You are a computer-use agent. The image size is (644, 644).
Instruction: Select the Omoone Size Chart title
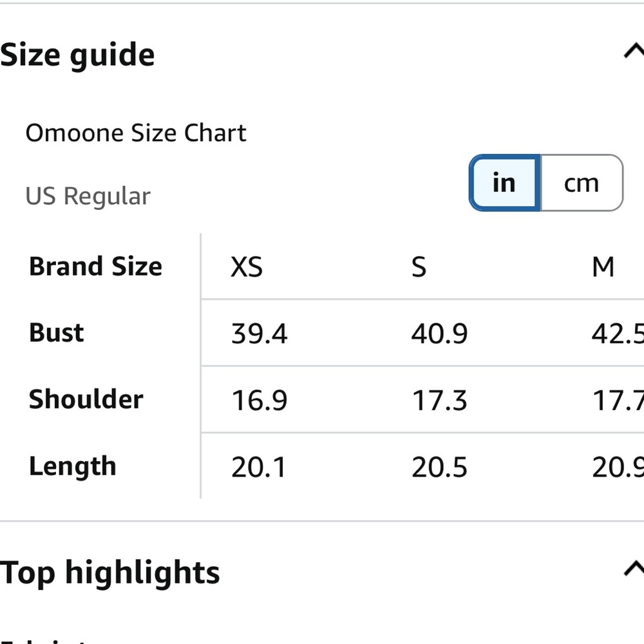[x=136, y=133]
